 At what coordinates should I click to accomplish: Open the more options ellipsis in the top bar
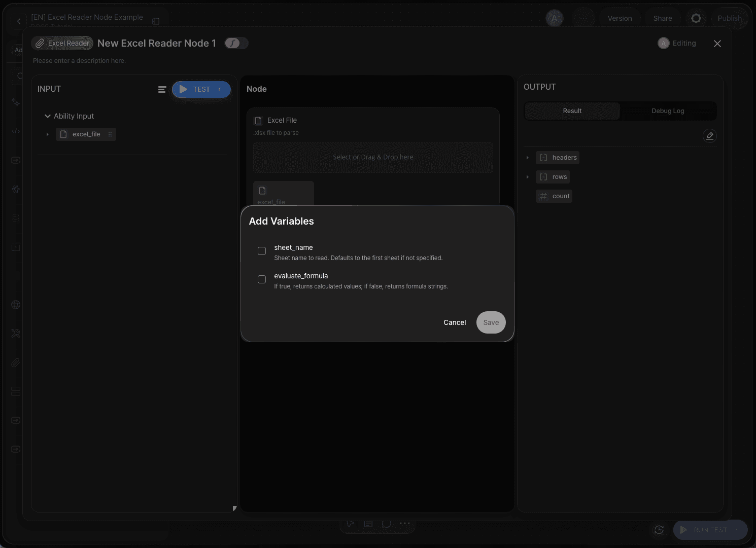(x=583, y=18)
